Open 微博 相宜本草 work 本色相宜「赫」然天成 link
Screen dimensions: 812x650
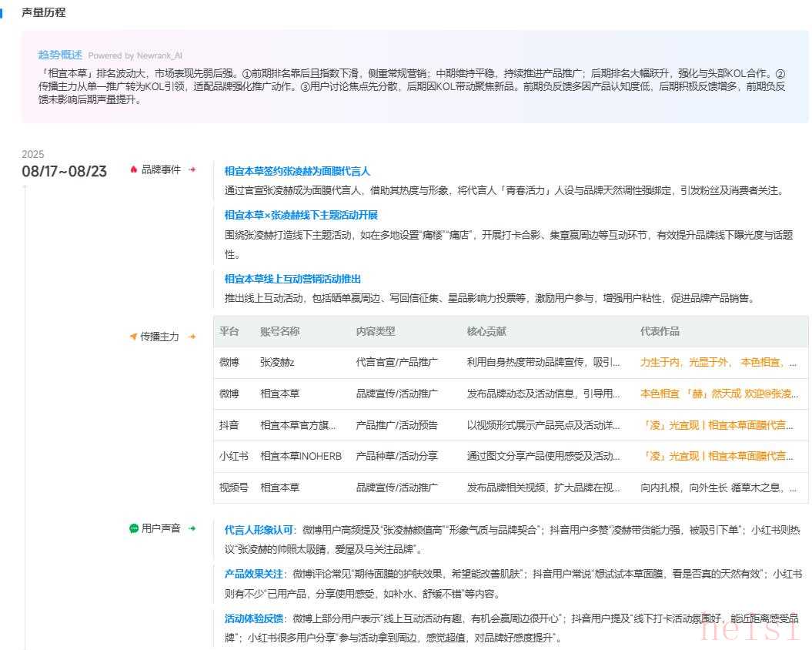coord(720,394)
